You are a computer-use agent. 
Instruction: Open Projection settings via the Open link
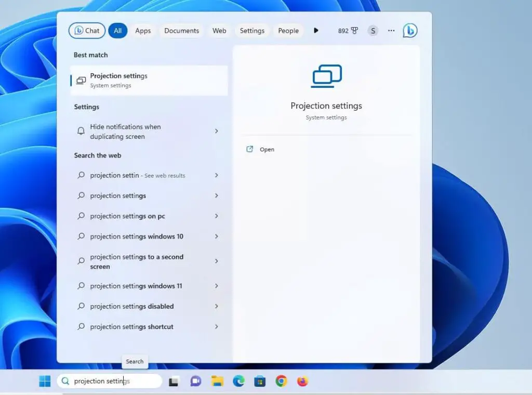(267, 149)
